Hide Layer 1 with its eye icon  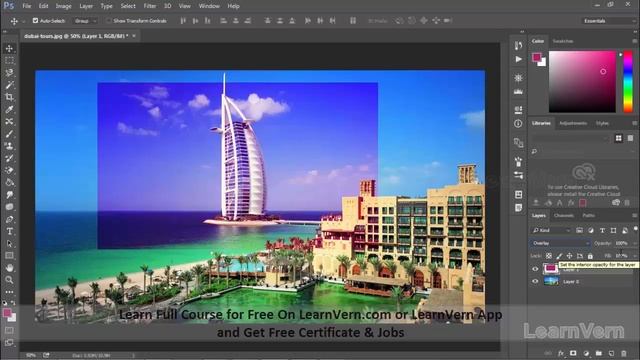(x=535, y=269)
